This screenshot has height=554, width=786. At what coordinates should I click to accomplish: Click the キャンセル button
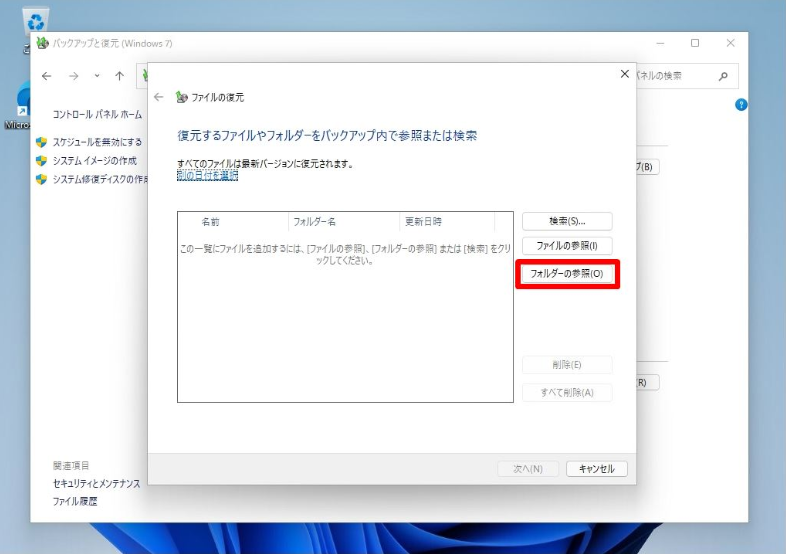(x=597, y=469)
